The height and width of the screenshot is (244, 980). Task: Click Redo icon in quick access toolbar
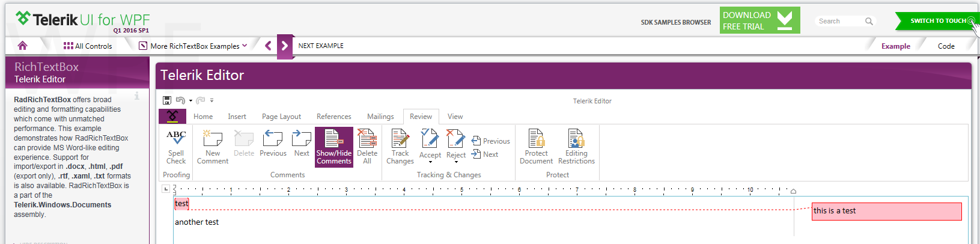point(201,100)
